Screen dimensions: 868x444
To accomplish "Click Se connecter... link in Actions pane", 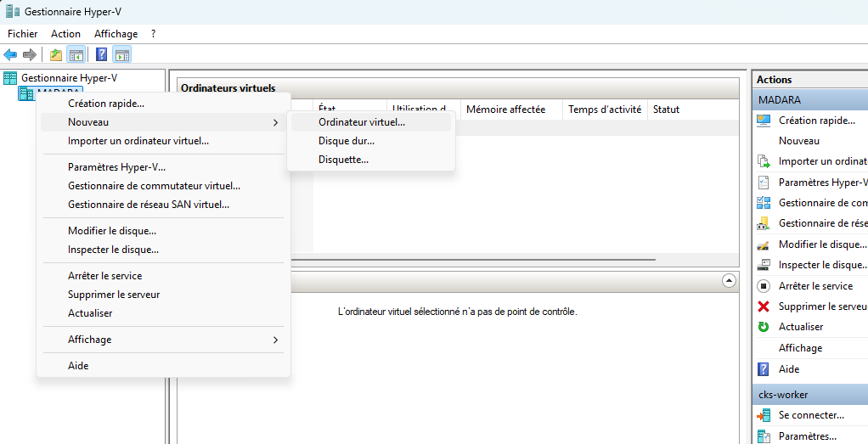I will [x=811, y=415].
